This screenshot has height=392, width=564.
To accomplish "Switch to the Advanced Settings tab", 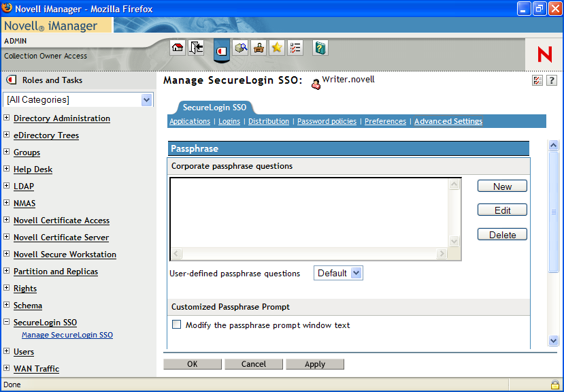I will [x=448, y=121].
